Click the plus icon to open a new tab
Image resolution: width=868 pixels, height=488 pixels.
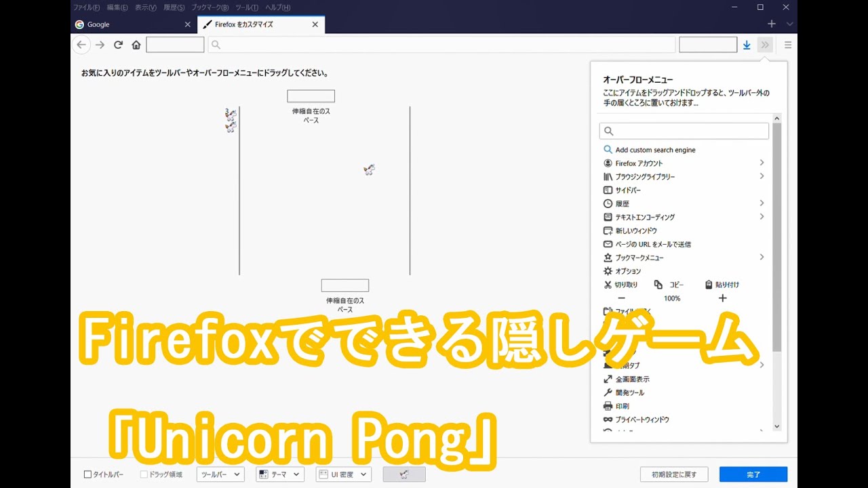(x=772, y=24)
